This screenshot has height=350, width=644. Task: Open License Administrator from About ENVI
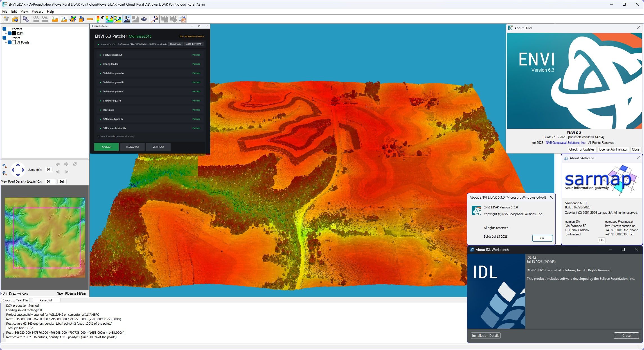coord(613,149)
